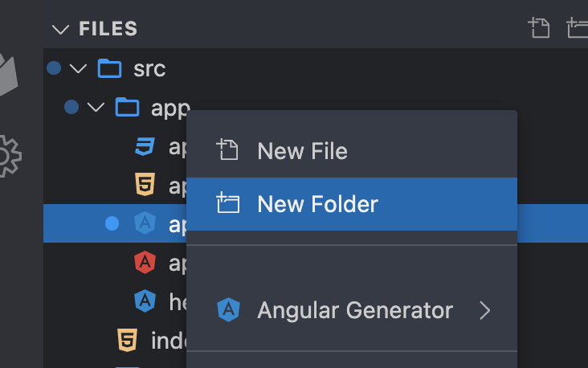Click the New File icon in FILES header
The image size is (588, 368).
539,28
